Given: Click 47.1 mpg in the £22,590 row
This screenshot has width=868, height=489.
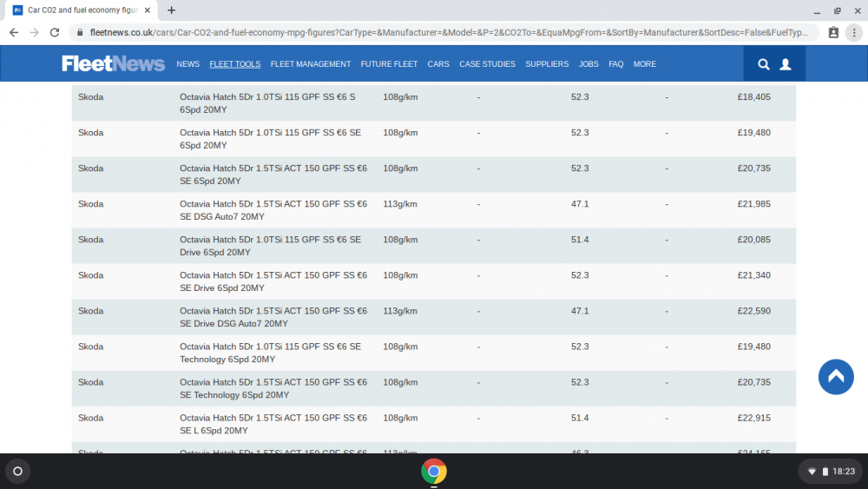Looking at the screenshot, I should click(580, 311).
